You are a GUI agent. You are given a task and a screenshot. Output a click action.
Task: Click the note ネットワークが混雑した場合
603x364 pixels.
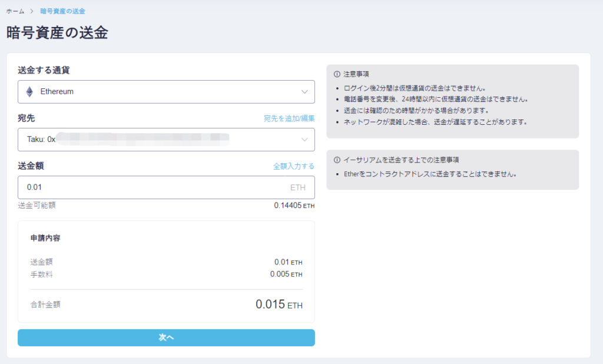435,122
